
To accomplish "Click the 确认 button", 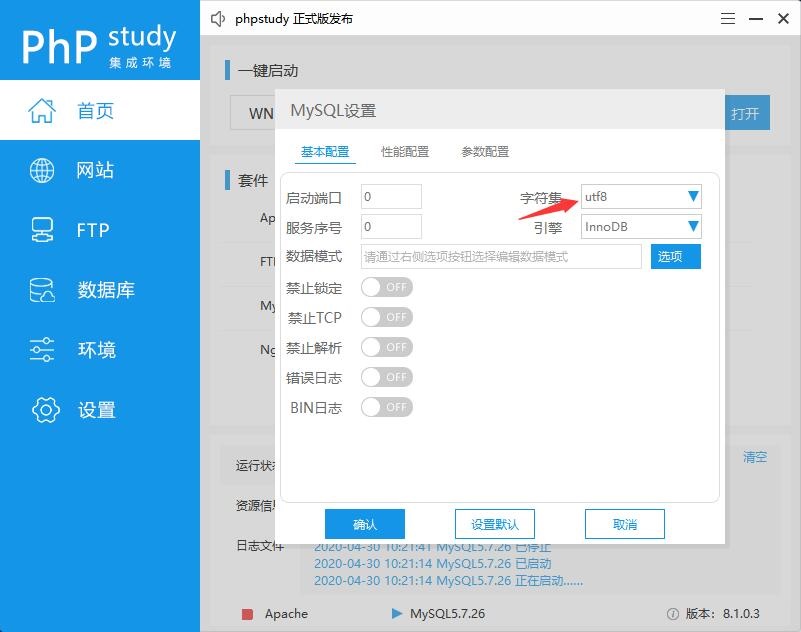I will pyautogui.click(x=365, y=524).
